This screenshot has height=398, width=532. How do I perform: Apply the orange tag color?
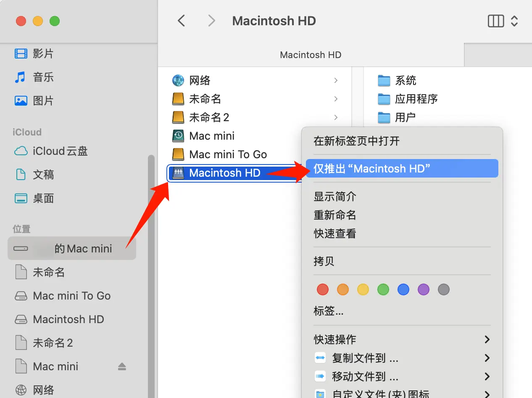coord(343,289)
